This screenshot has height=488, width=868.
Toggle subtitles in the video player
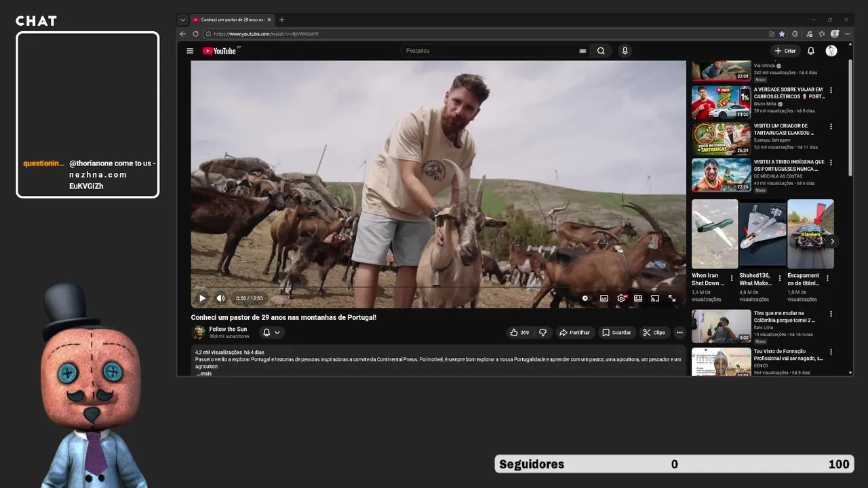tap(604, 298)
